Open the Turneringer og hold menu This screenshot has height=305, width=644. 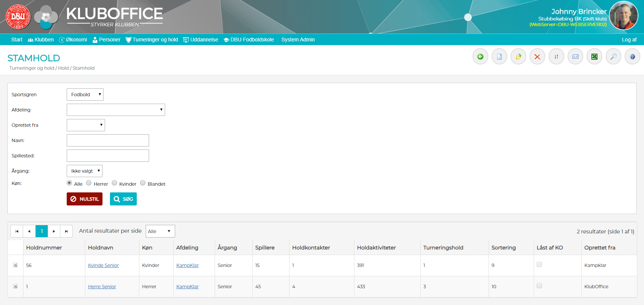click(152, 40)
